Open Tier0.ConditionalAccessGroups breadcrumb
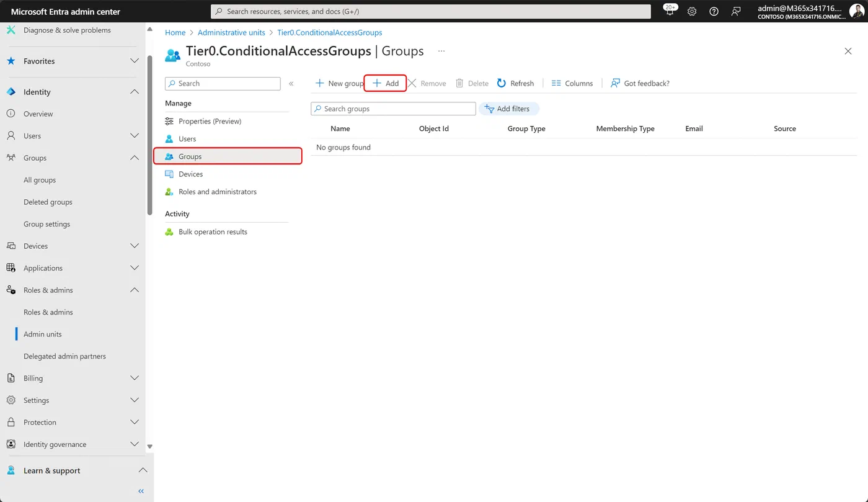Screen dimensions: 868x502 coord(330,32)
